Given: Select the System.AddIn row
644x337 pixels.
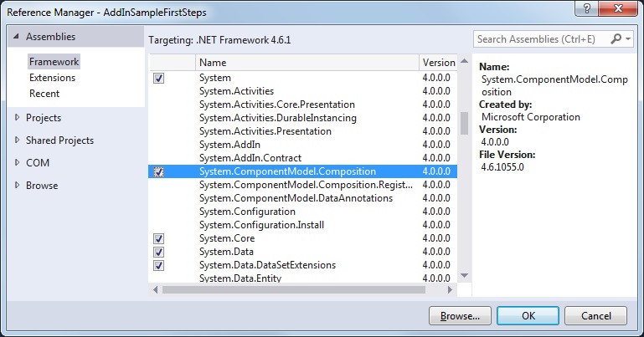Looking at the screenshot, I should click(302, 145).
